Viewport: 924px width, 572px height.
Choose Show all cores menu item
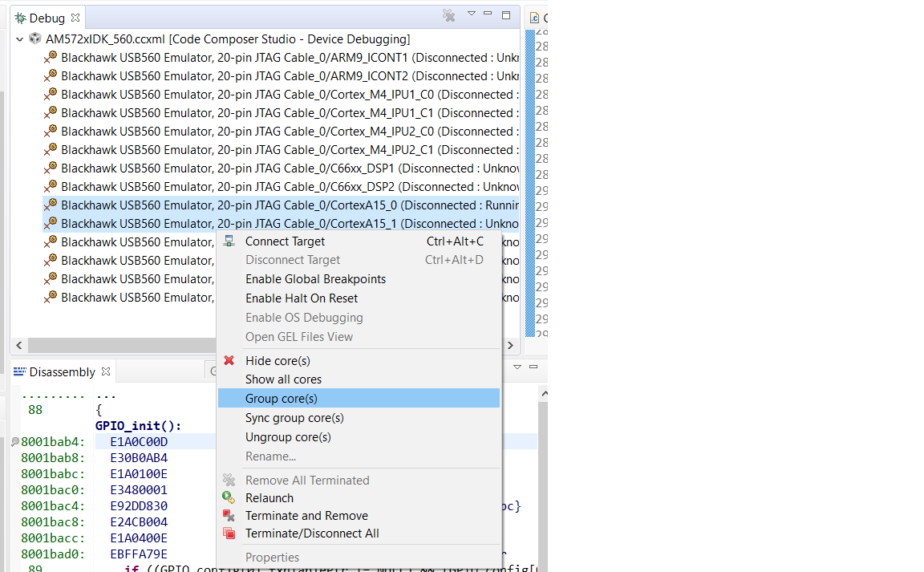pos(359,379)
